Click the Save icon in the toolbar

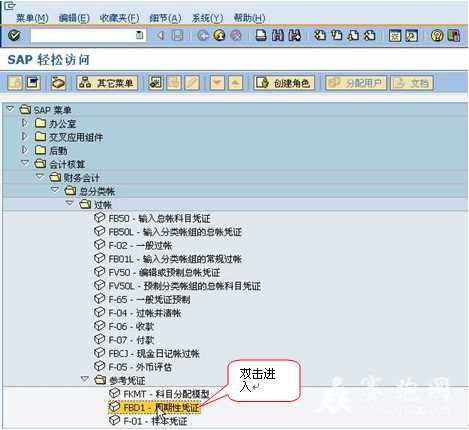click(x=177, y=35)
